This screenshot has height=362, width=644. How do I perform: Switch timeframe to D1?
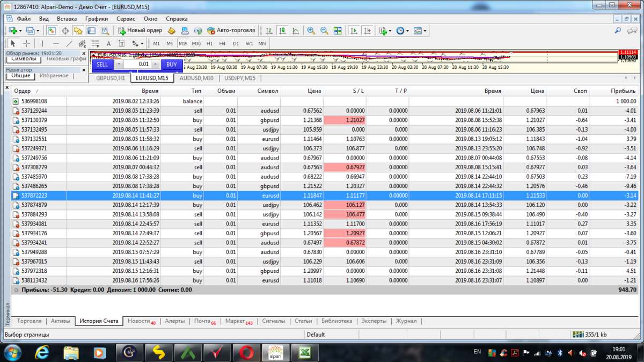coord(236,44)
